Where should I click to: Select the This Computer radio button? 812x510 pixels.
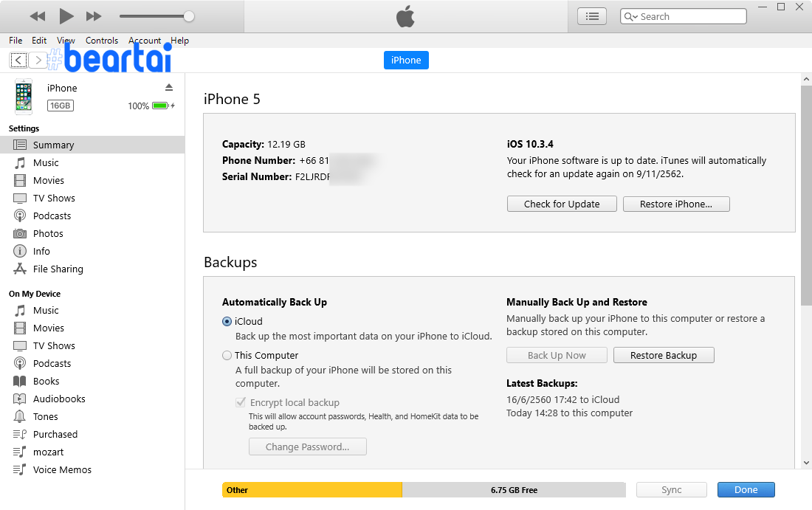tap(227, 356)
